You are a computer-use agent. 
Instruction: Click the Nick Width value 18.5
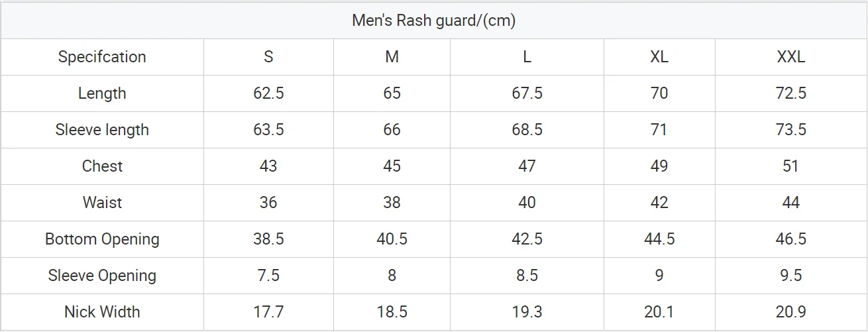[392, 312]
